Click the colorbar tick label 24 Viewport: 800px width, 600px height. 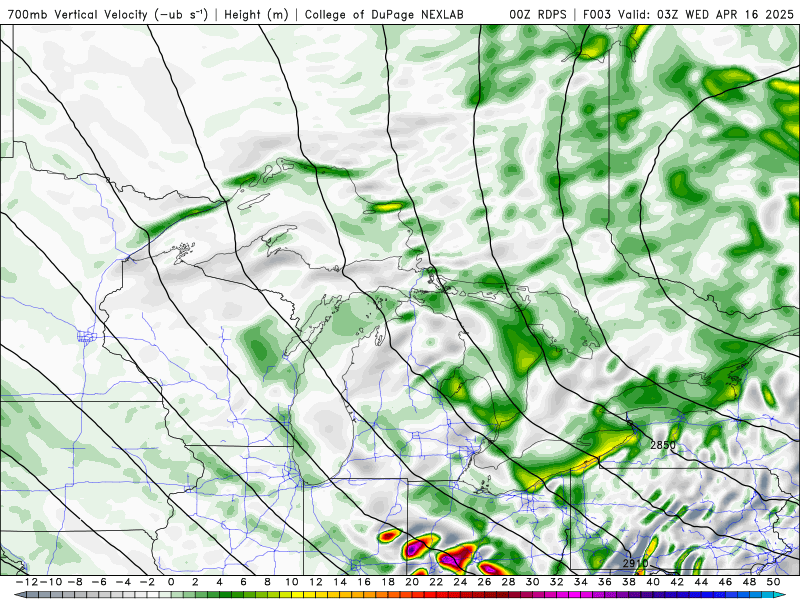coord(460,582)
